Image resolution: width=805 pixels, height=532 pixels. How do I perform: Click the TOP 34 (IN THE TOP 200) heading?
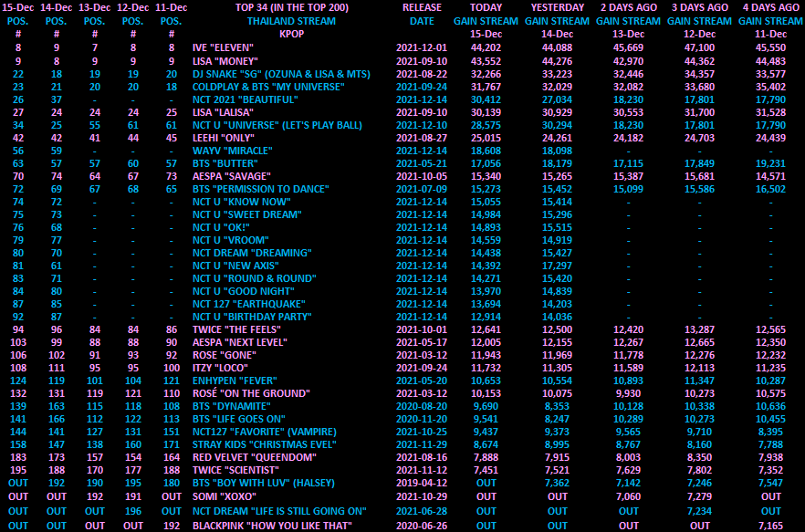pos(292,7)
